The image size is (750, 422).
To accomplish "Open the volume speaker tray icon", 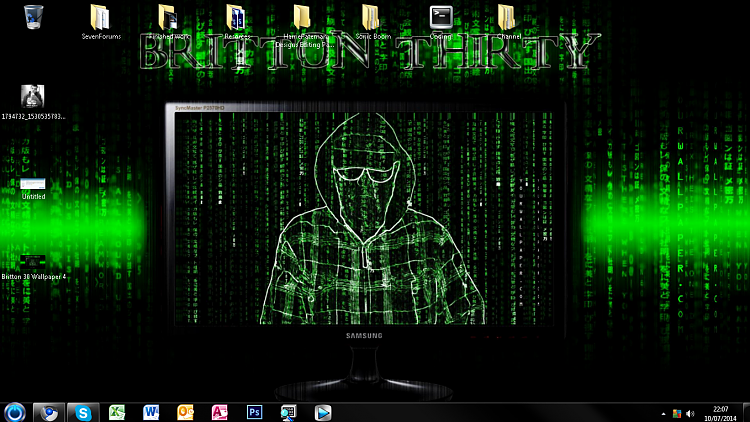I will tap(690, 413).
